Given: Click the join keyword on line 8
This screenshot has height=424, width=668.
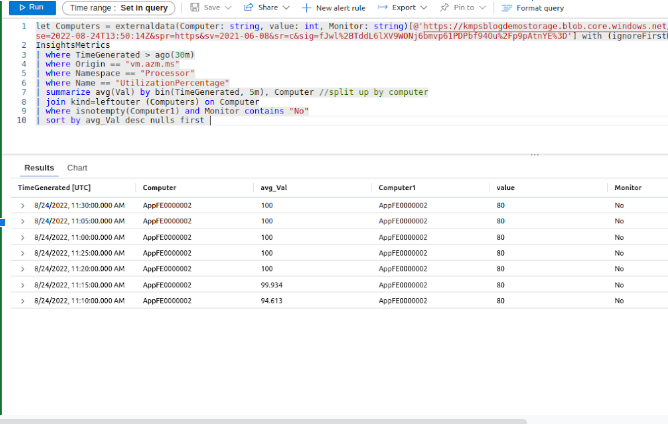Looking at the screenshot, I should coord(55,102).
